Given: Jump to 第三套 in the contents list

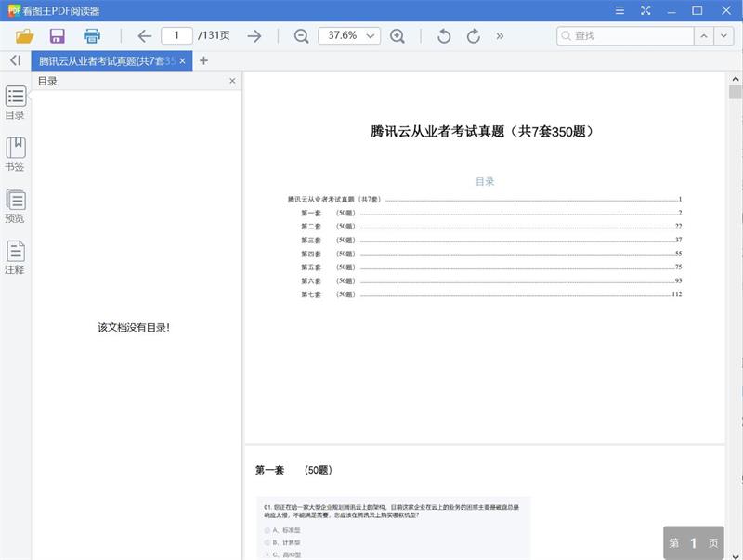Looking at the screenshot, I should 491,241.
